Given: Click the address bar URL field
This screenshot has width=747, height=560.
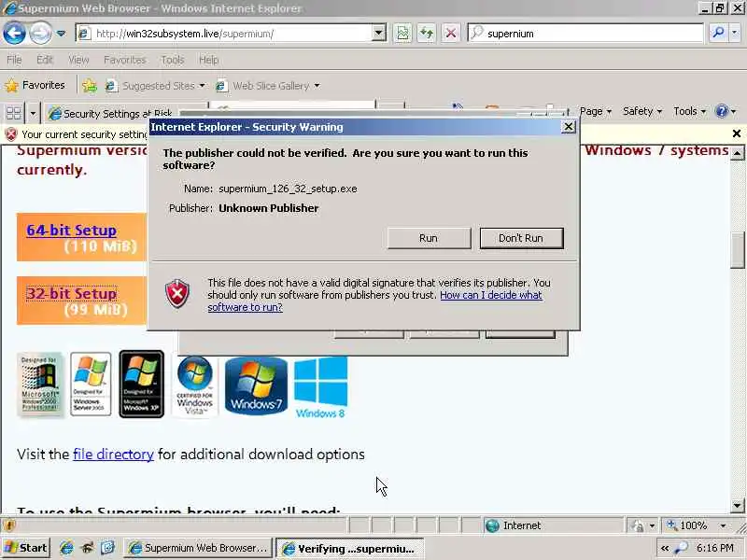Looking at the screenshot, I should coord(224,34).
